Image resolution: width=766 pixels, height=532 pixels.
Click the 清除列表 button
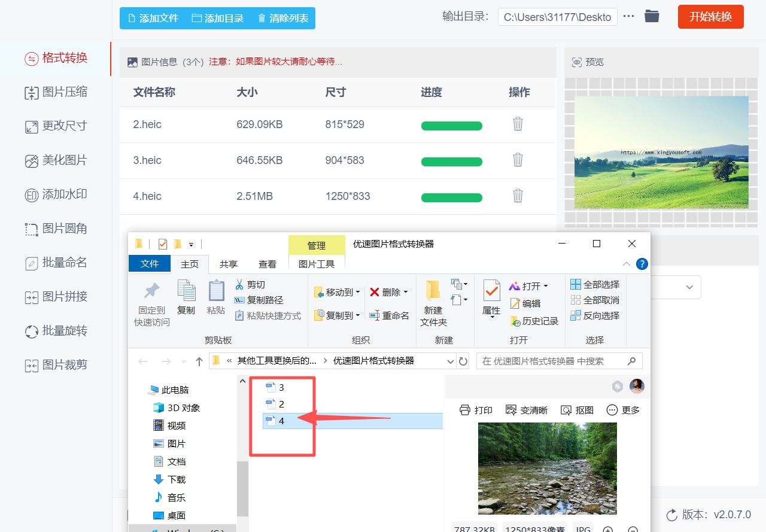tap(283, 18)
